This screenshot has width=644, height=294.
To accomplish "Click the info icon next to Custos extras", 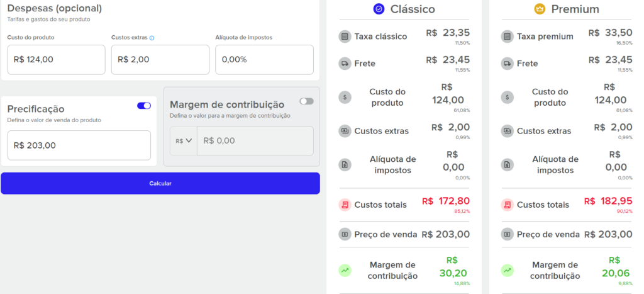I will [152, 38].
